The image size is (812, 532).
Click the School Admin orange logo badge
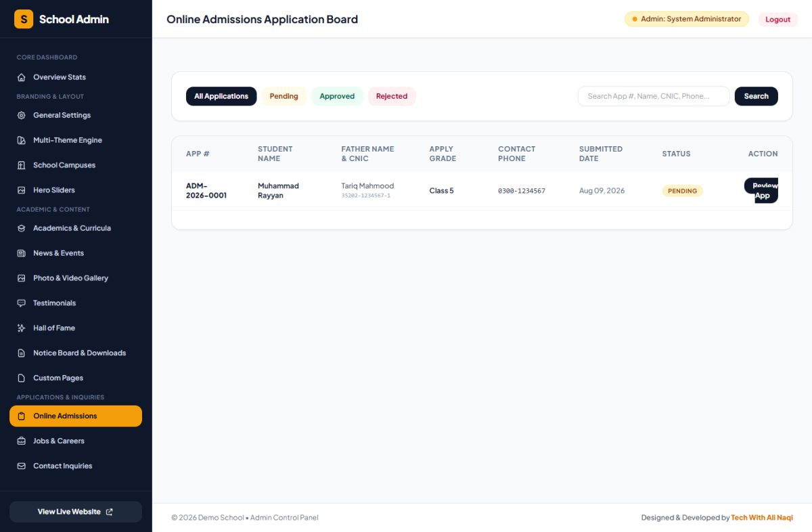click(24, 19)
